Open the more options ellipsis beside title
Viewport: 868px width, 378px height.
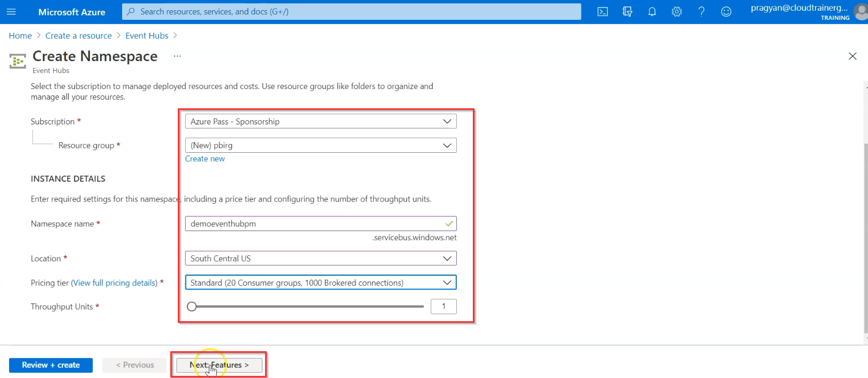coord(177,56)
